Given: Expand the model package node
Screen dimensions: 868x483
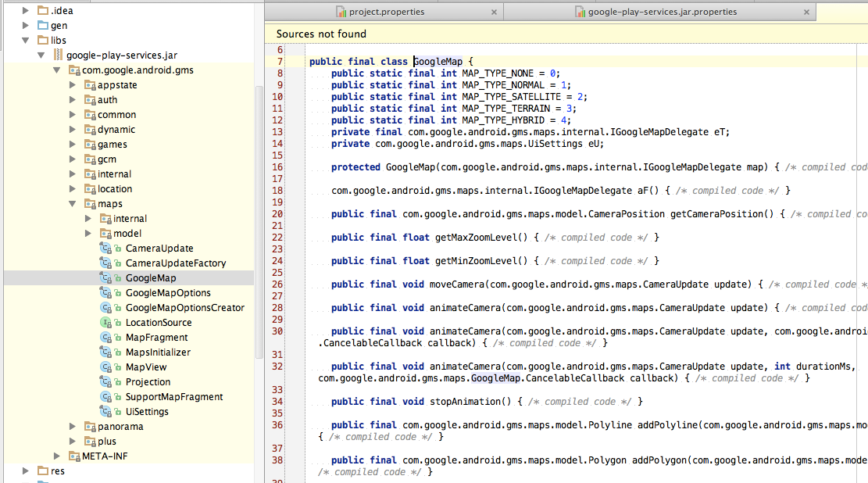Looking at the screenshot, I should click(88, 234).
